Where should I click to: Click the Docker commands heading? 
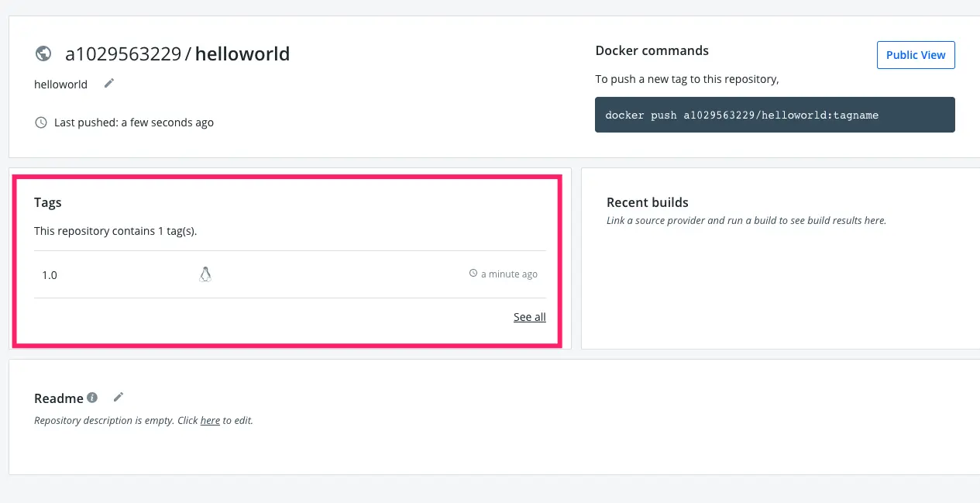click(652, 50)
